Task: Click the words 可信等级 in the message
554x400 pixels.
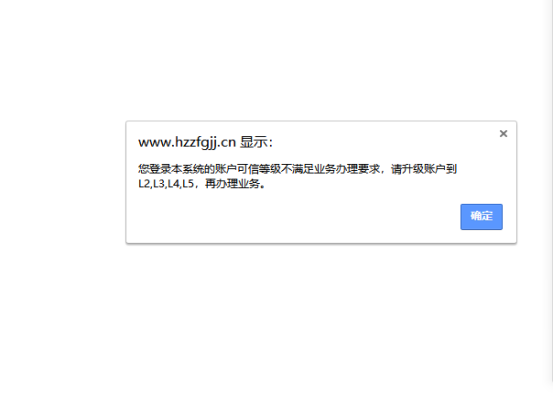Action: [259, 169]
